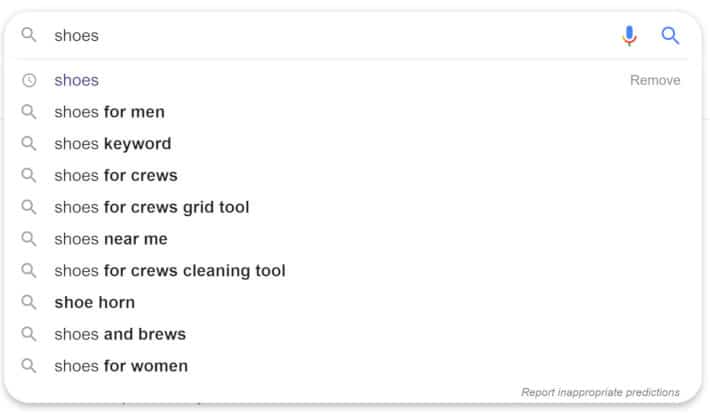Remove the 'shoes' history entry
Screen dimensions: 710x416
pos(655,80)
